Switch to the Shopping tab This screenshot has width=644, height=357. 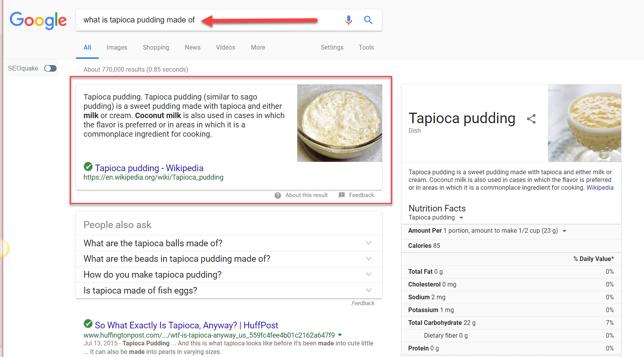point(156,47)
